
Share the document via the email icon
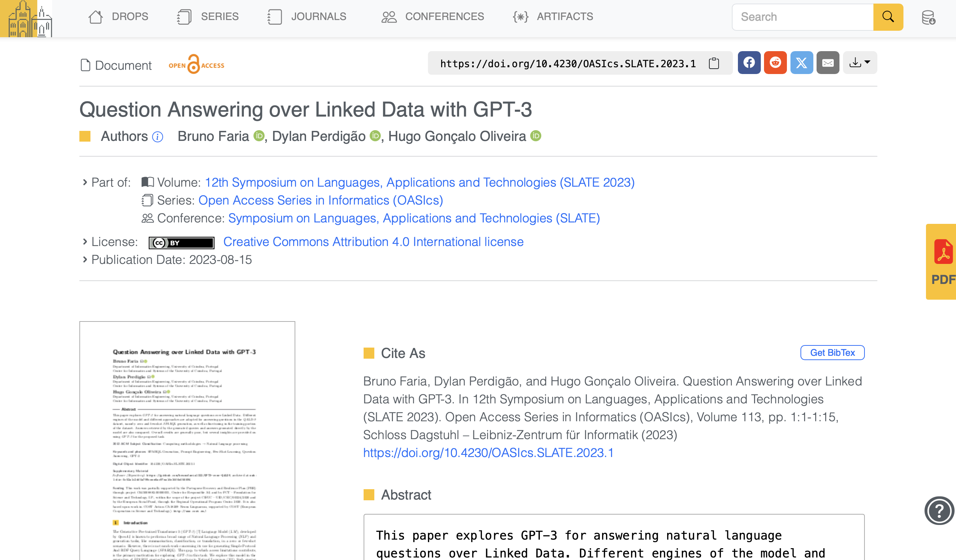(x=828, y=63)
